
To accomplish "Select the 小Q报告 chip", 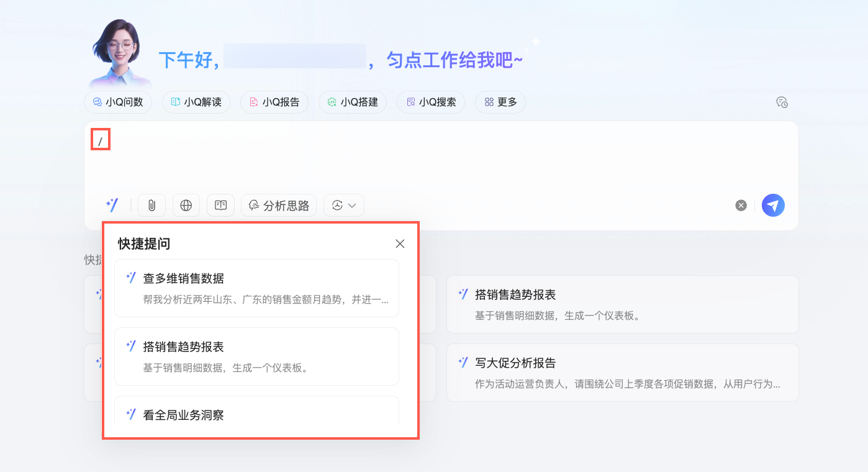I will point(274,102).
